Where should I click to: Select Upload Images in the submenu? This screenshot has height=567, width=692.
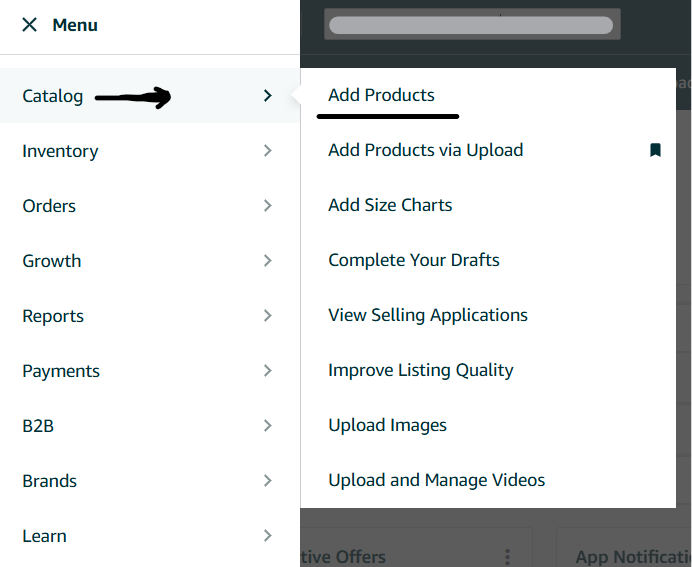pos(387,425)
